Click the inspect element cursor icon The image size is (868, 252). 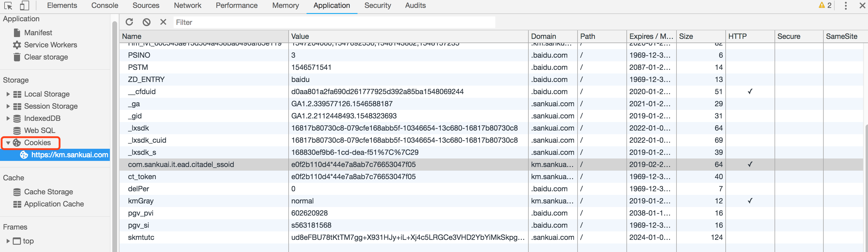tap(8, 6)
